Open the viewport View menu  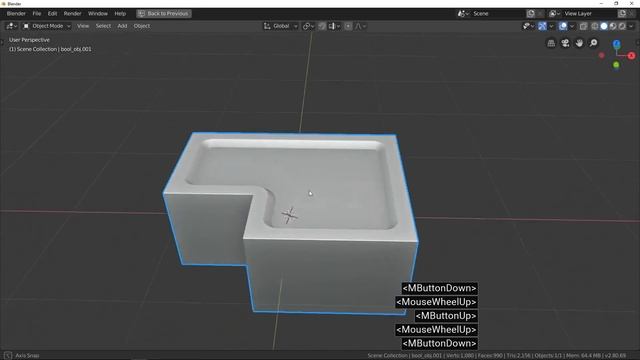(83, 26)
